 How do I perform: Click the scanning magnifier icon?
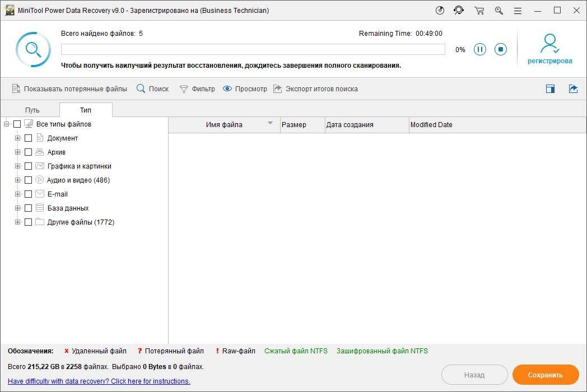[x=33, y=49]
